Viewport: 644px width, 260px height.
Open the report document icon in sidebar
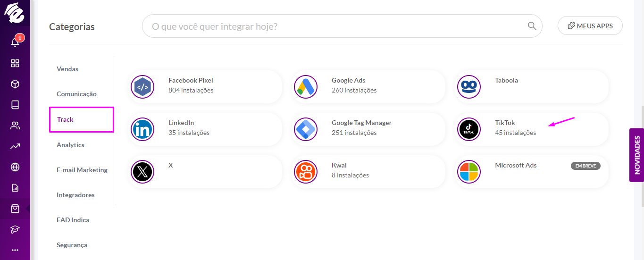(x=15, y=188)
